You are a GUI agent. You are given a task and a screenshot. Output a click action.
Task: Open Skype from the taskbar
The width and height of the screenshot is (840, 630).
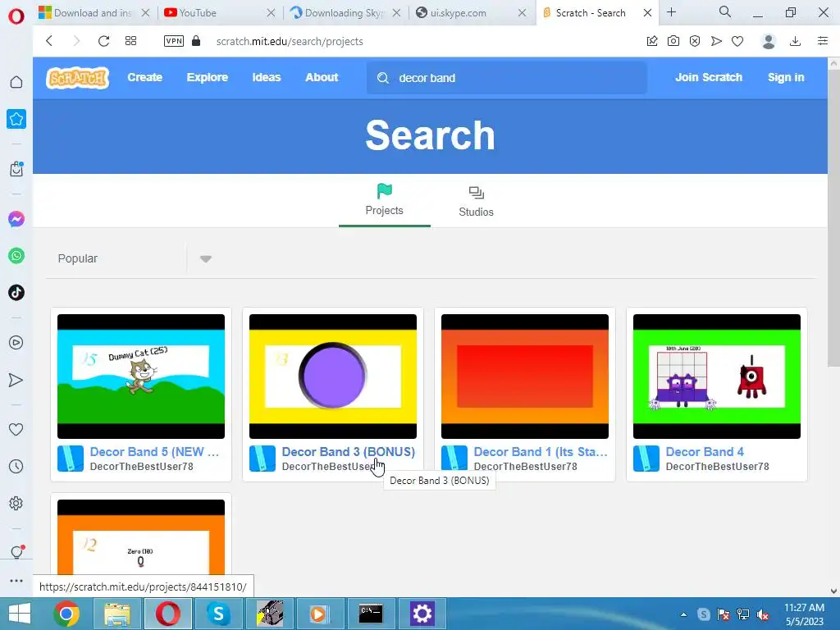pyautogui.click(x=218, y=614)
